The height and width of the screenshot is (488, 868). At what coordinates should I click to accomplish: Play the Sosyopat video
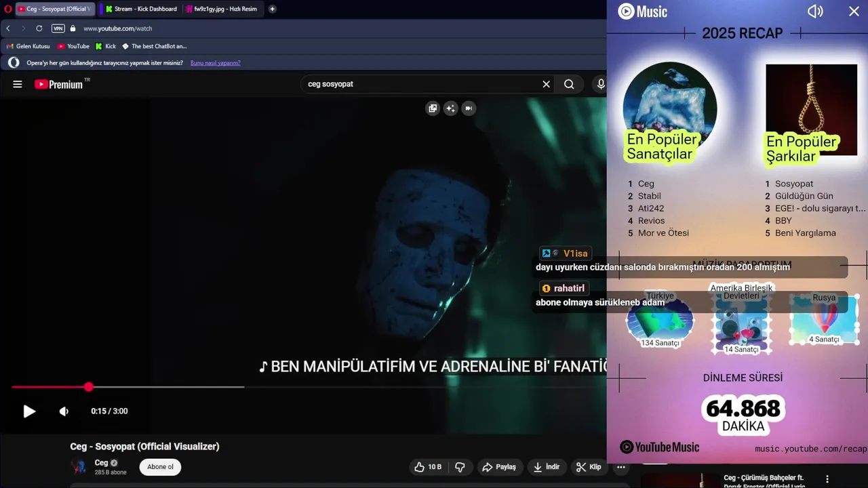coord(29,411)
